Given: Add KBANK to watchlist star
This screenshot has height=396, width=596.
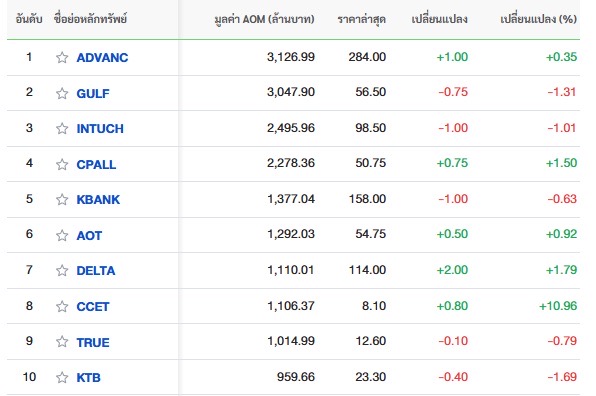Looking at the screenshot, I should 62,199.
